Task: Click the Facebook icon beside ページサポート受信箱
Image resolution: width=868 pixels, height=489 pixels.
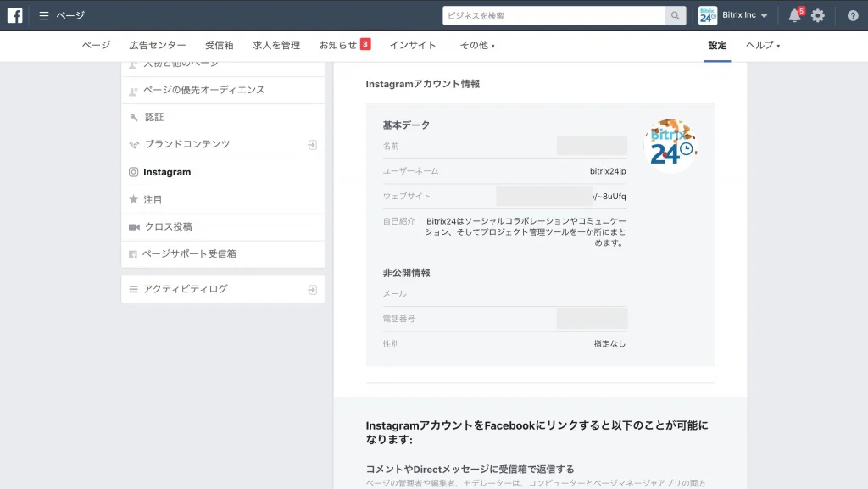Action: [x=134, y=254]
